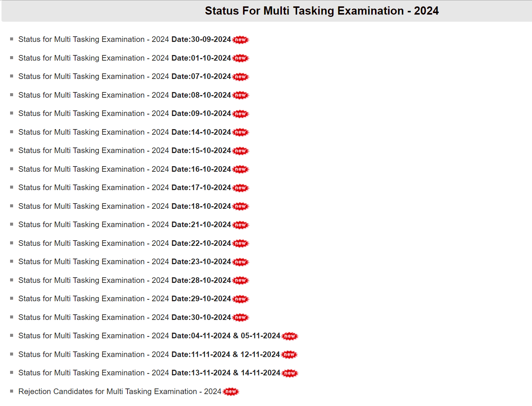Click the new badge beside Date:09-10-2024
This screenshot has width=532, height=406.
point(240,114)
